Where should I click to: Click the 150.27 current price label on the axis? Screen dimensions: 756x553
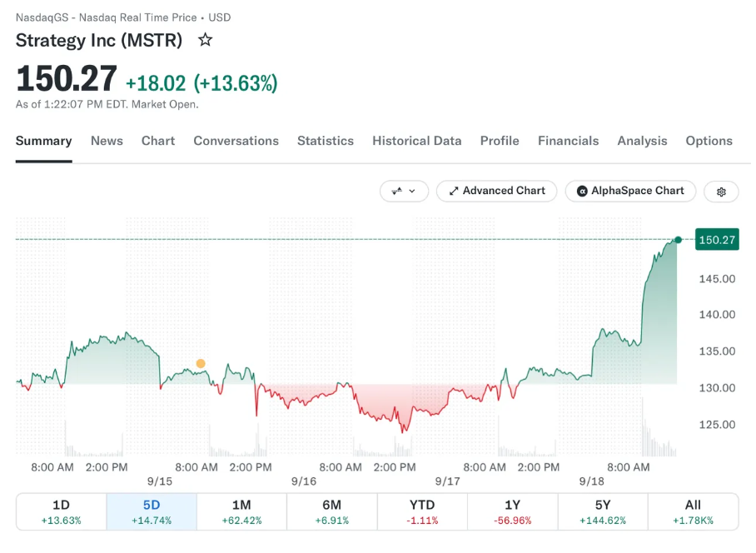(717, 240)
